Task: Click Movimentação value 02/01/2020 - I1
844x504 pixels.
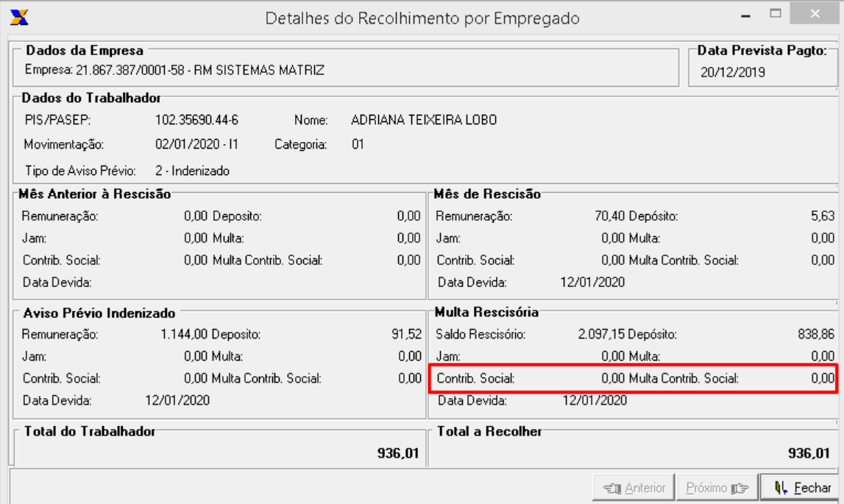Action: click(x=196, y=144)
